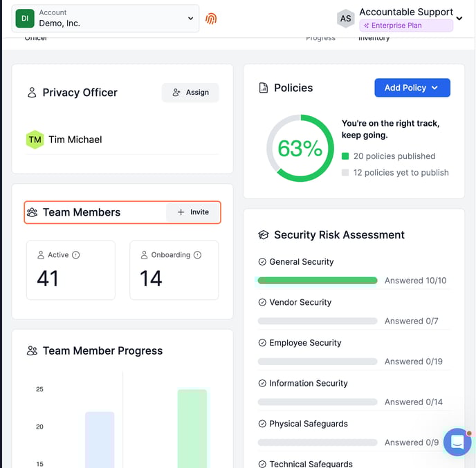Click the Active person icon
Image resolution: width=476 pixels, height=468 pixels.
click(x=41, y=255)
